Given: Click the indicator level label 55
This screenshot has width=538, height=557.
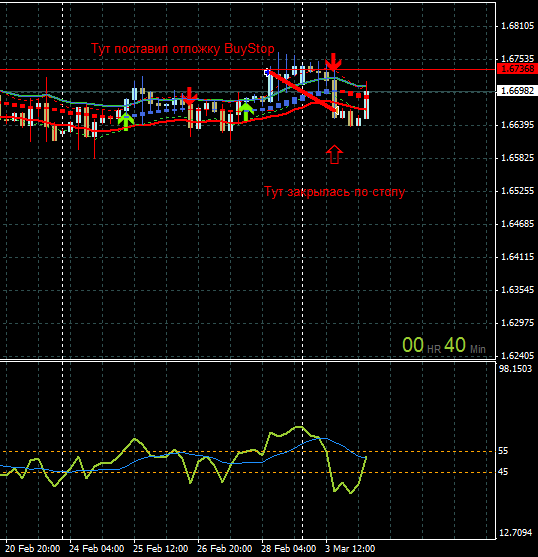Looking at the screenshot, I should point(503,451).
